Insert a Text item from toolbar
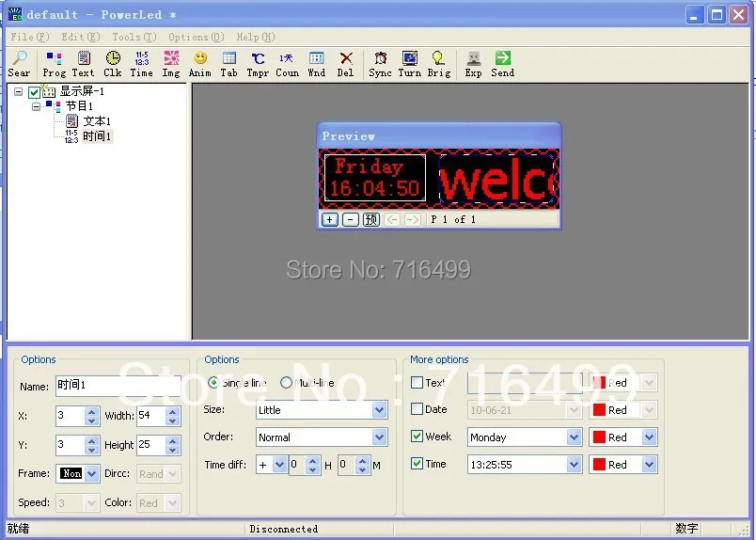This screenshot has width=756, height=540. 84,63
